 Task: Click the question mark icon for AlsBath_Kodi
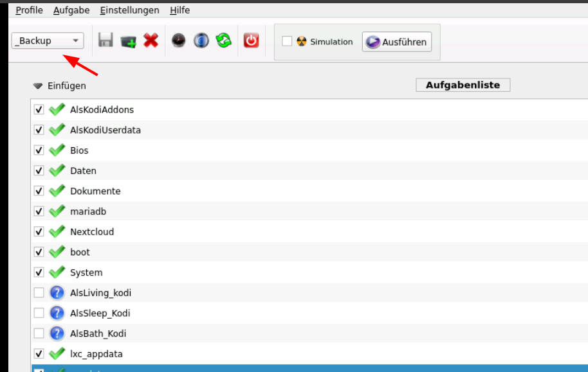click(57, 333)
